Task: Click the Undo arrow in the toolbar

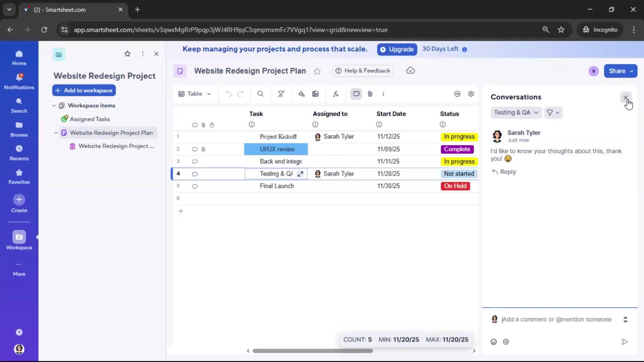Action: coord(228,94)
